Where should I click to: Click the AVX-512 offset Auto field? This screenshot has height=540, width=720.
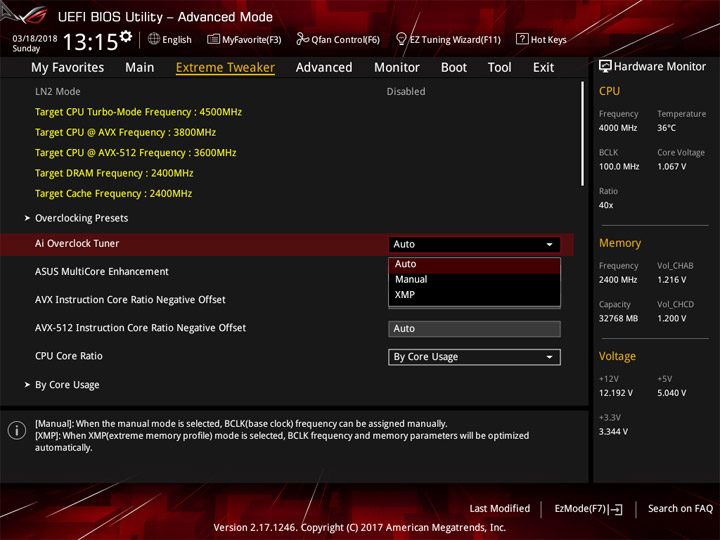click(x=474, y=329)
